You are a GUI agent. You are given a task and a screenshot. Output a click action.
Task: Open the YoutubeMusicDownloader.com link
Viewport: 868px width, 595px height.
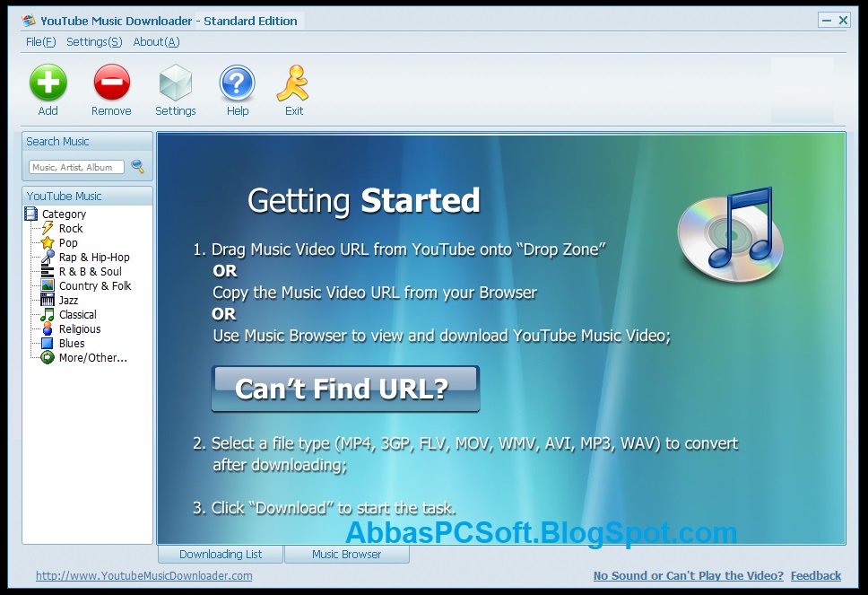pyautogui.click(x=144, y=575)
